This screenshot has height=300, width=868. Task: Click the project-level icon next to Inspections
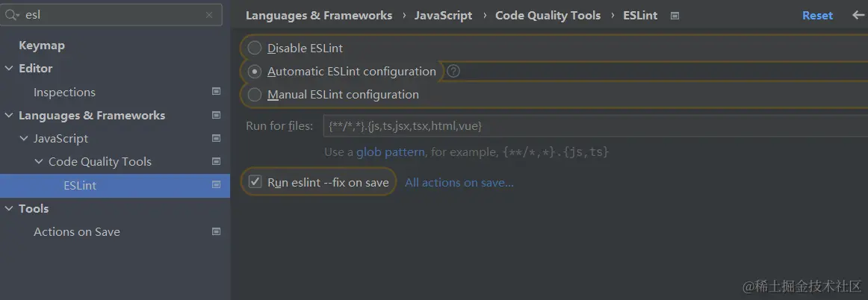pyautogui.click(x=216, y=92)
